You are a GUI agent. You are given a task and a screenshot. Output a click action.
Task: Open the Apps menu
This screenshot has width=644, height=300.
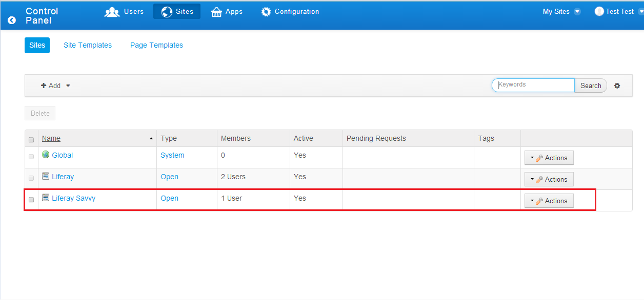227,11
